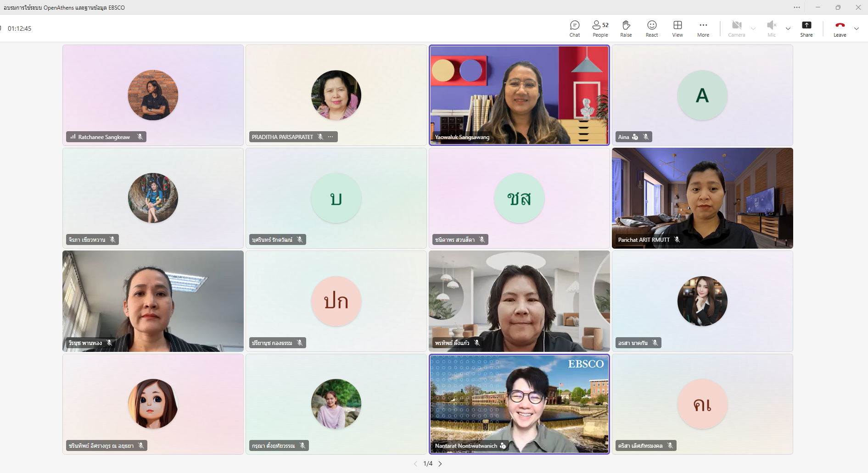The image size is (868, 473).
Task: Go to previous participants page
Action: [x=415, y=464]
